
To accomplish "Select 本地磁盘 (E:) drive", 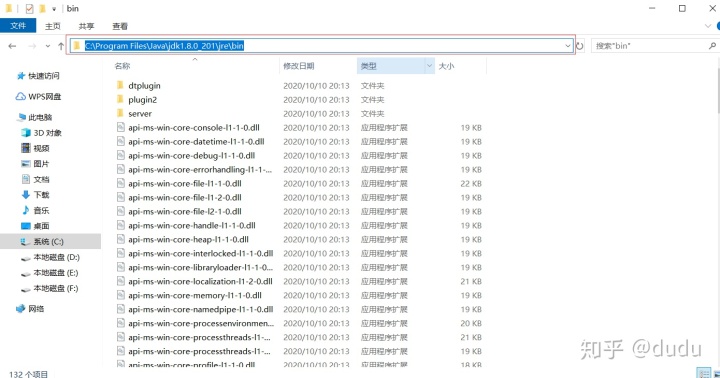I will [56, 273].
